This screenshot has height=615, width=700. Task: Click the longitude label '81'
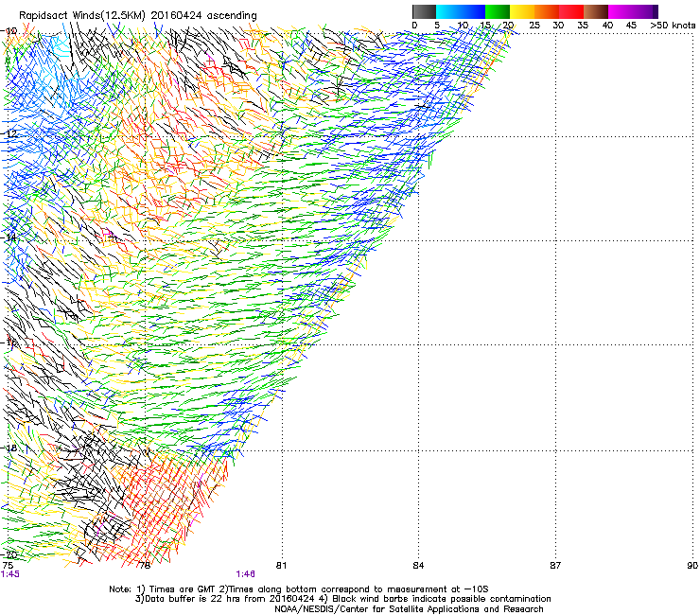[x=281, y=566]
